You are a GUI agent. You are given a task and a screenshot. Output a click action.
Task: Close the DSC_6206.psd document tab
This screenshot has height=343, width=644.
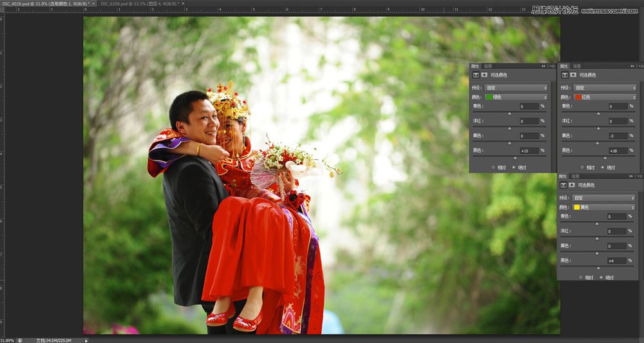click(183, 3)
